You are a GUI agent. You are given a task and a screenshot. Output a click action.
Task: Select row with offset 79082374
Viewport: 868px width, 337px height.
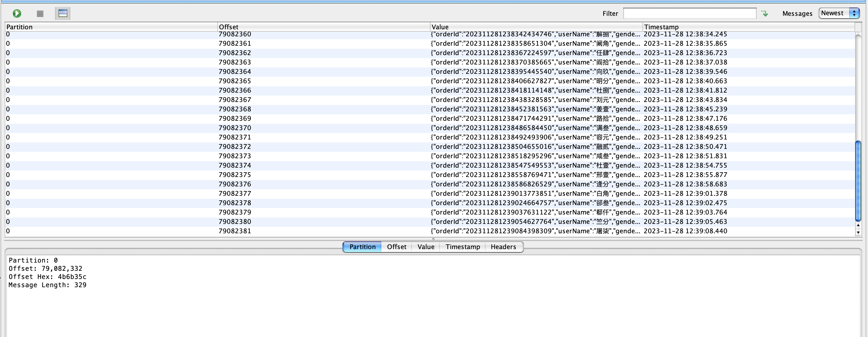[430, 166]
